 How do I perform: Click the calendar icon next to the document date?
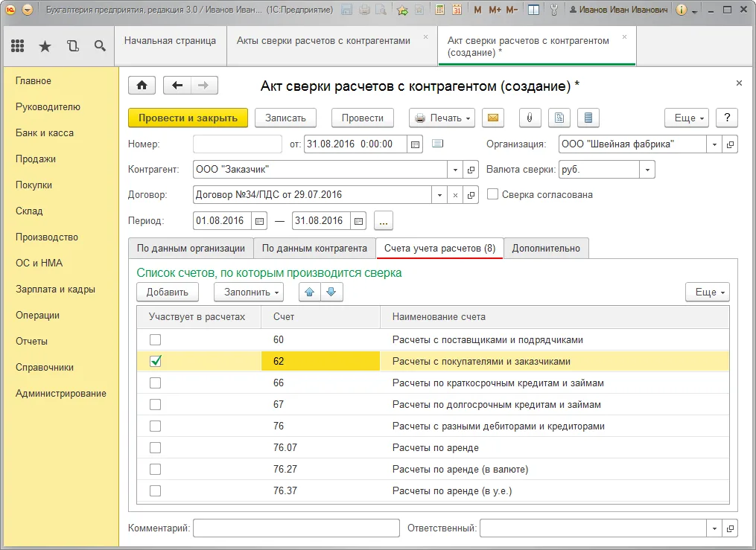click(416, 144)
